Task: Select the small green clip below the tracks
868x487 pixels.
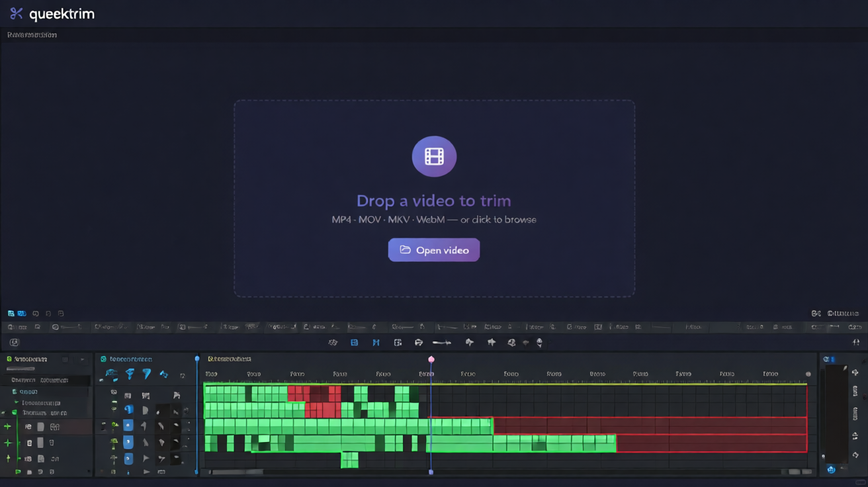Action: click(349, 460)
